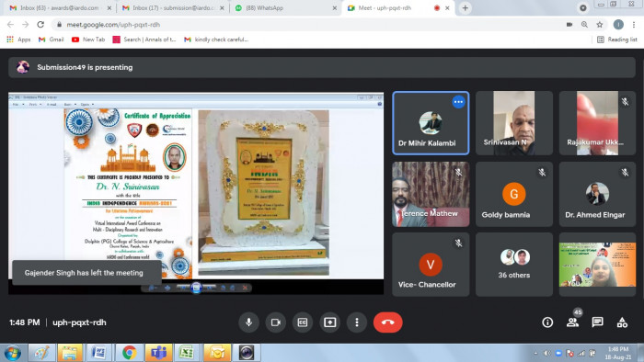Open more options three-dot menu

pyautogui.click(x=357, y=322)
